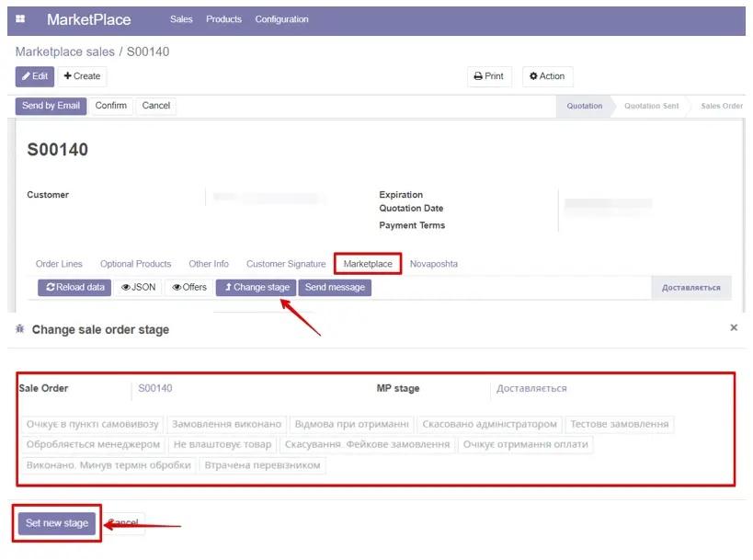The height and width of the screenshot is (560, 753).
Task: Confirm the quotation S00140
Action: (x=110, y=106)
